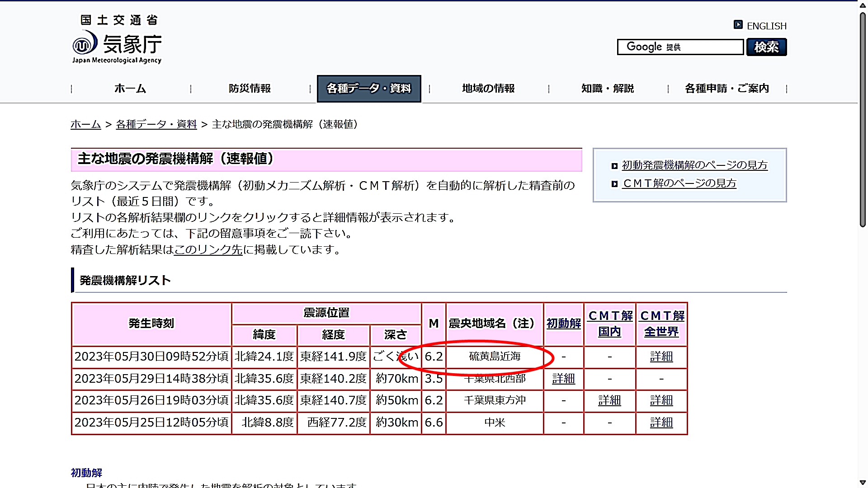Image resolution: width=868 pixels, height=488 pixels.
Task: Click the ENGLISH arrow icon
Action: point(738,25)
